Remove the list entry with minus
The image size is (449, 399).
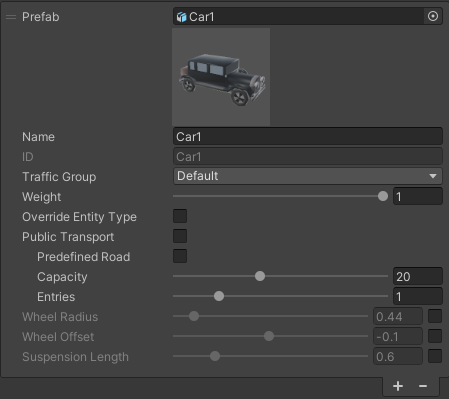pyautogui.click(x=423, y=386)
